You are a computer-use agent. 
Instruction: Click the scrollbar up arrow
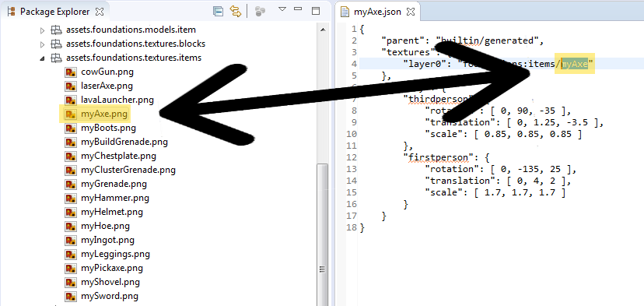coord(323,30)
